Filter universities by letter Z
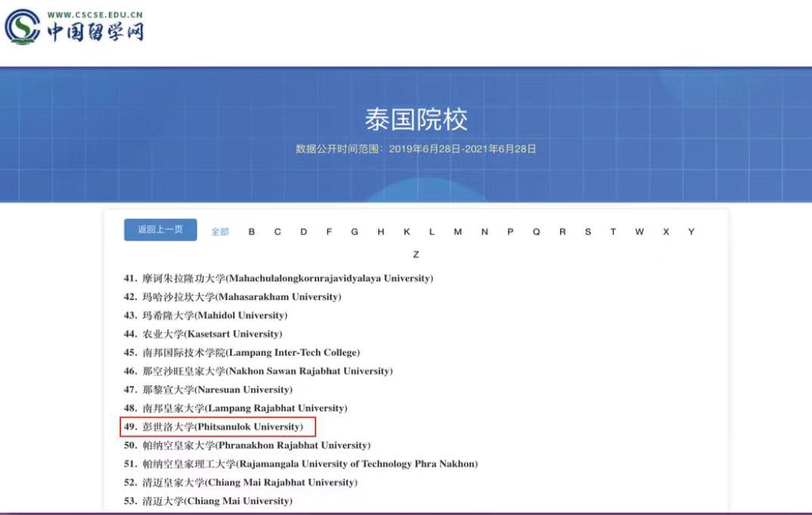This screenshot has height=515, width=812. click(x=416, y=254)
